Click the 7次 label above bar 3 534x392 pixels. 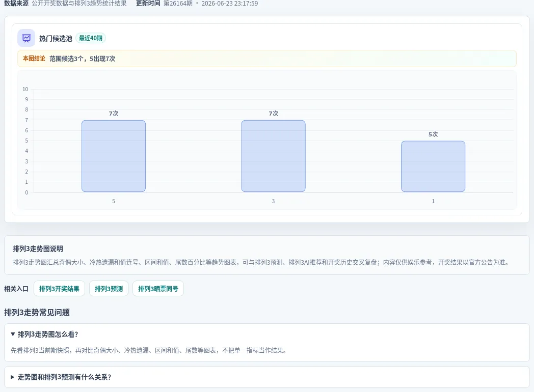coord(273,114)
